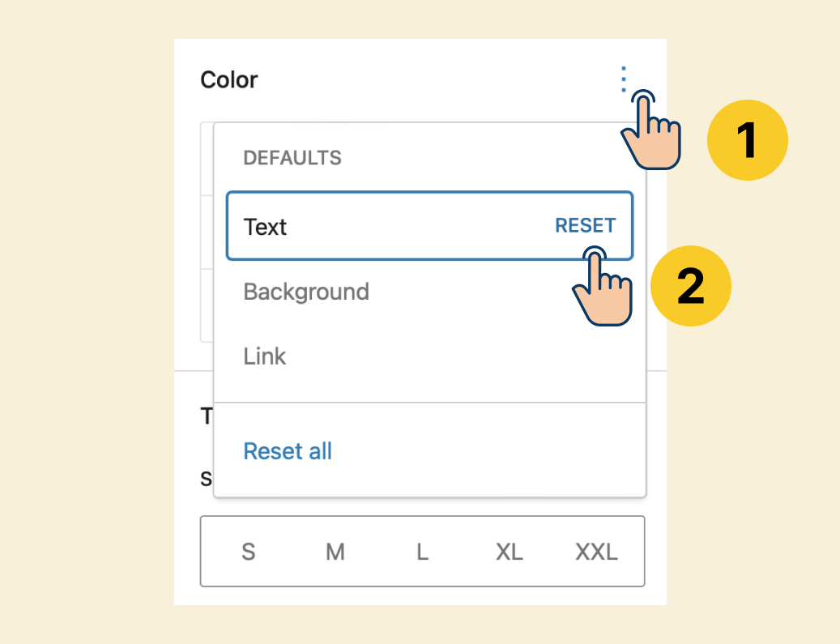Click the hand pointer icon below RESET
This screenshot has height=644, width=840.
(602, 286)
